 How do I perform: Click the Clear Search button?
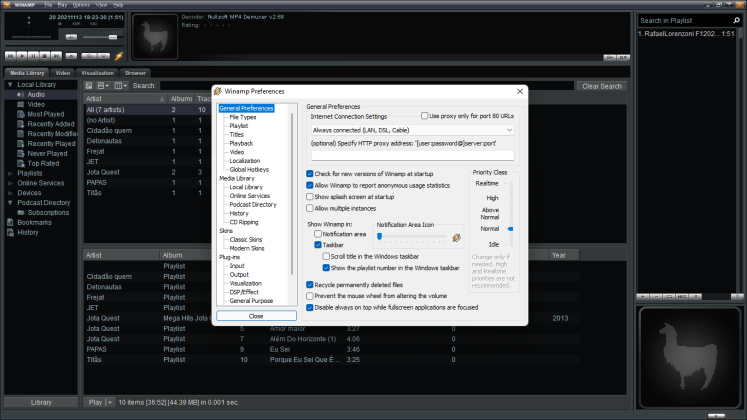pyautogui.click(x=602, y=86)
